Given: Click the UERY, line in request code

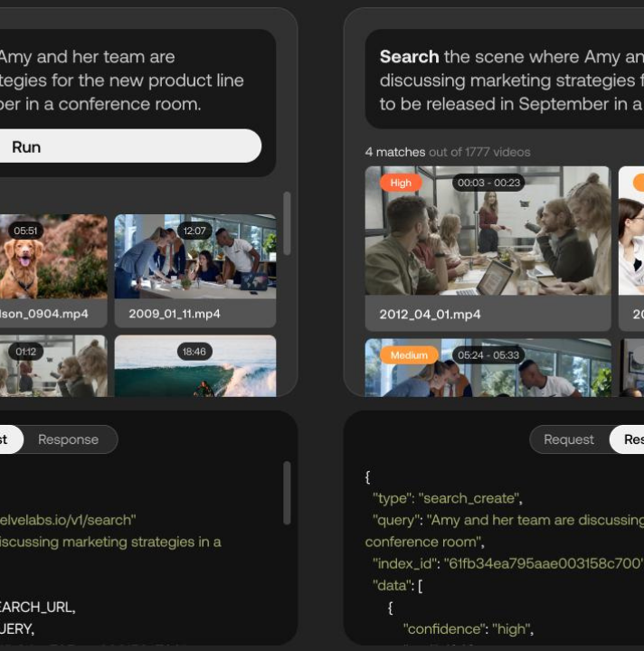Looking at the screenshot, I should (17, 629).
